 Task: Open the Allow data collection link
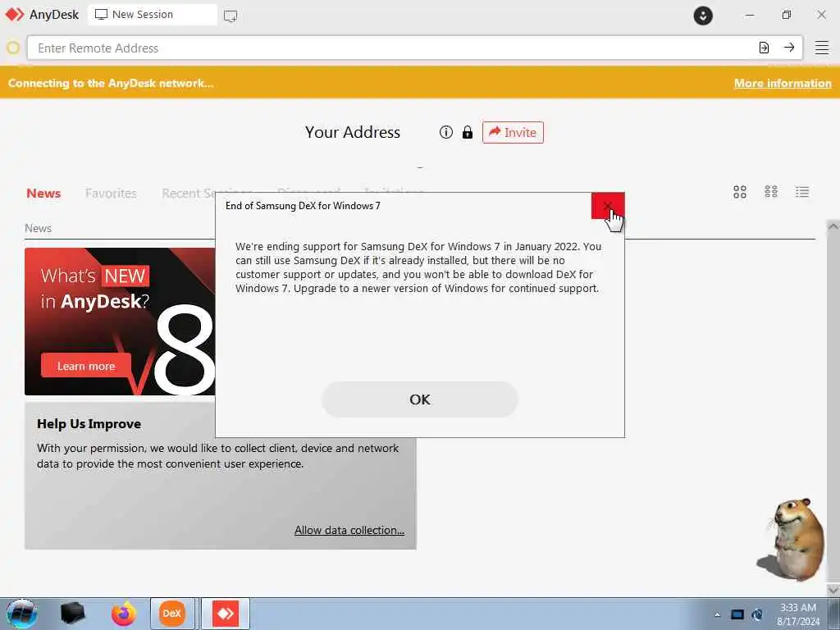coord(349,531)
